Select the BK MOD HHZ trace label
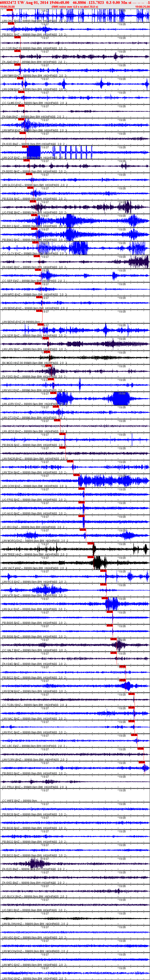 [35, 363]
